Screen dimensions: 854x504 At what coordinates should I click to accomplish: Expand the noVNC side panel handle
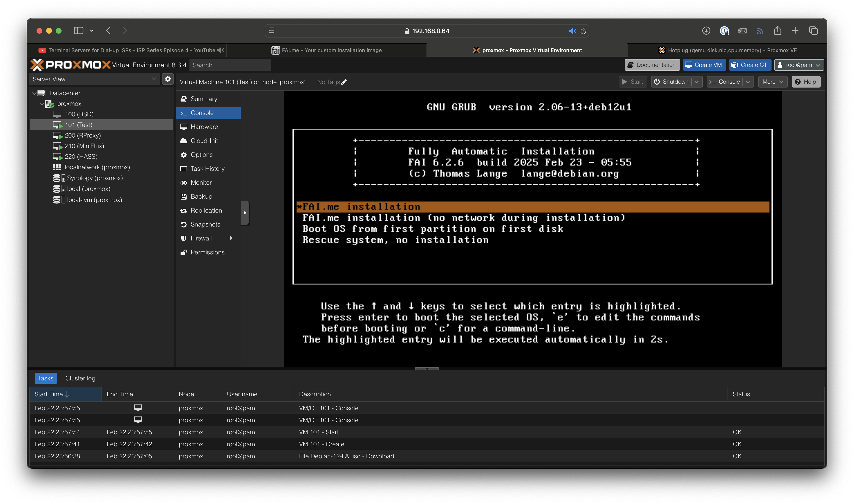(245, 213)
